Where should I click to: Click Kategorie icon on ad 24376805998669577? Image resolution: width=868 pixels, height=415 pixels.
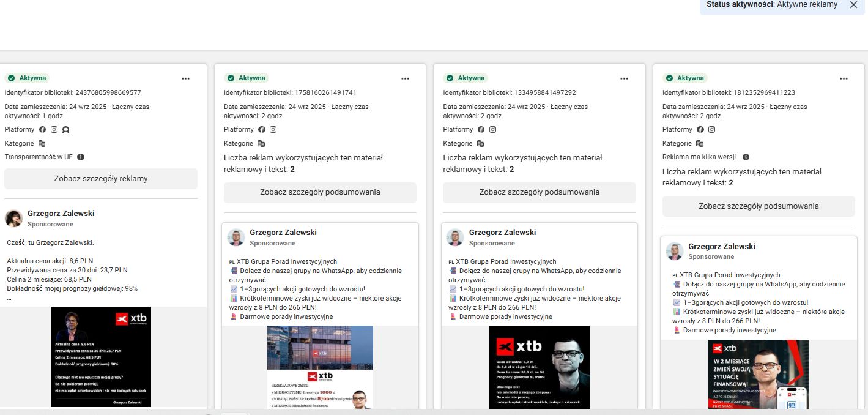42,144
